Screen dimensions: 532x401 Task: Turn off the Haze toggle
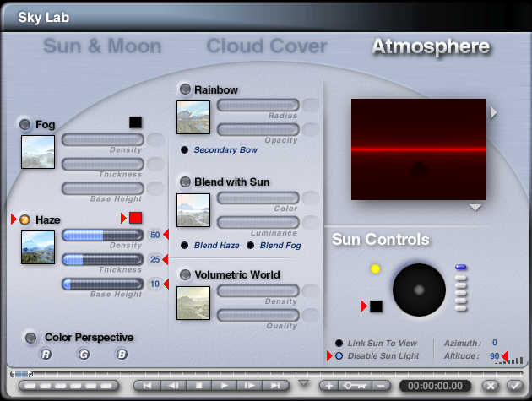click(24, 219)
